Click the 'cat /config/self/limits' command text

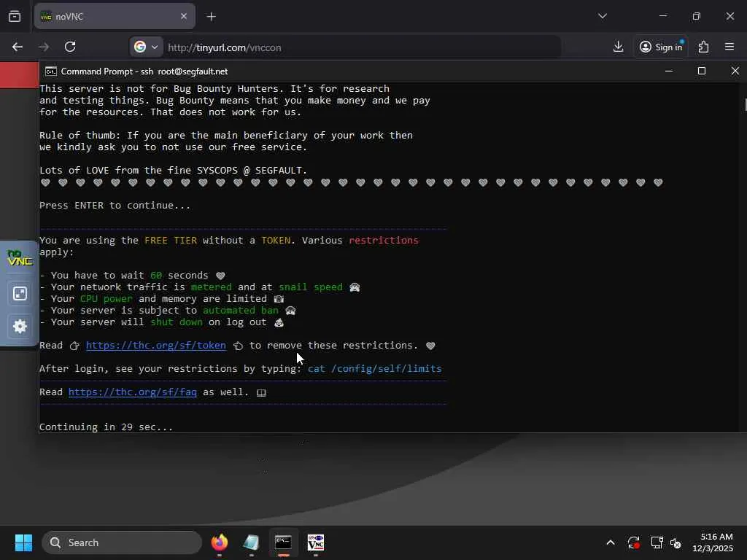tap(374, 368)
